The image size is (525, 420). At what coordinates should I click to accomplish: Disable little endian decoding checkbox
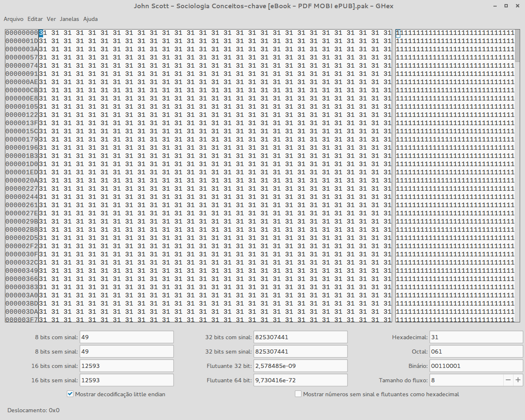pos(70,394)
